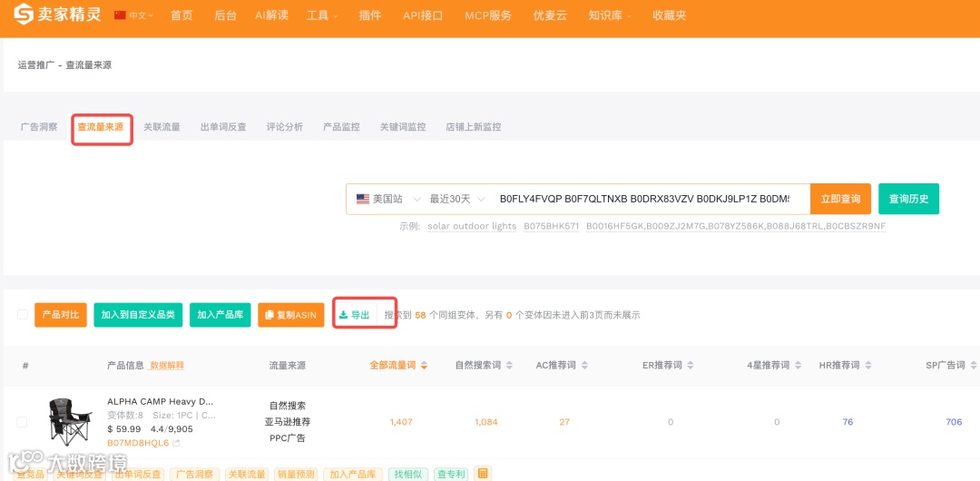Open the 数据解释 link
The height and width of the screenshot is (481, 980).
(167, 365)
